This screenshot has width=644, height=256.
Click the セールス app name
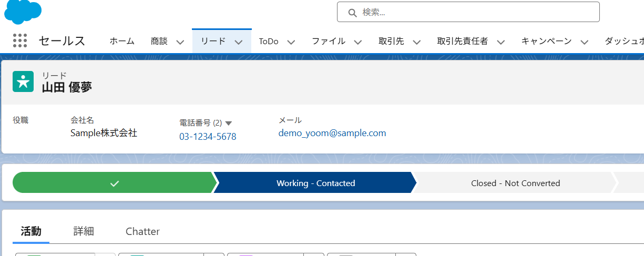tap(62, 40)
